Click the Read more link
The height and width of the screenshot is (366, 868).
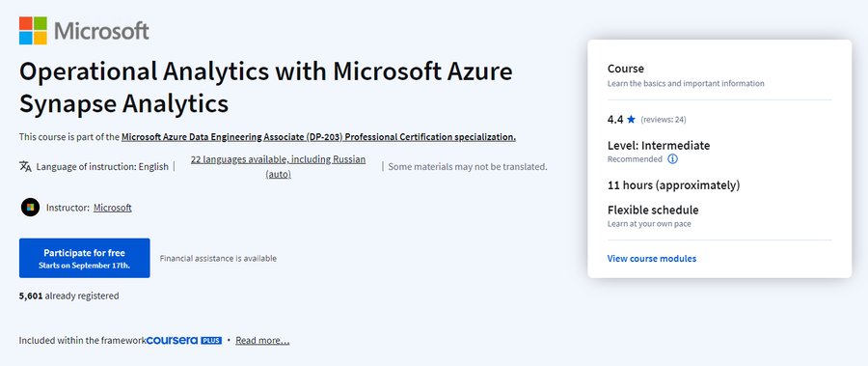point(262,341)
